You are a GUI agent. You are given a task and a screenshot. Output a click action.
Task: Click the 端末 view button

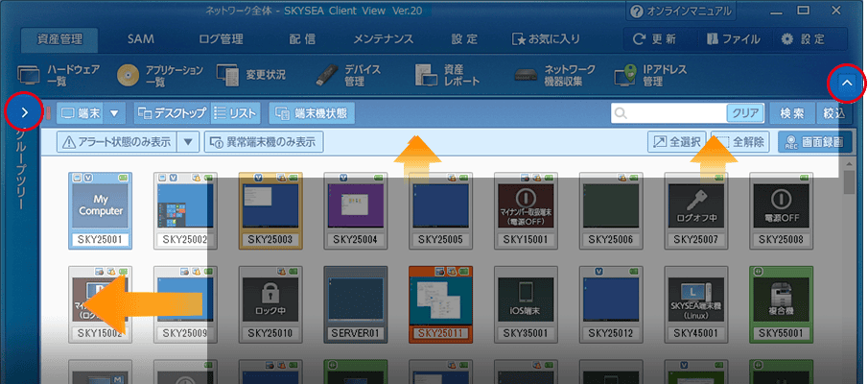(x=81, y=113)
